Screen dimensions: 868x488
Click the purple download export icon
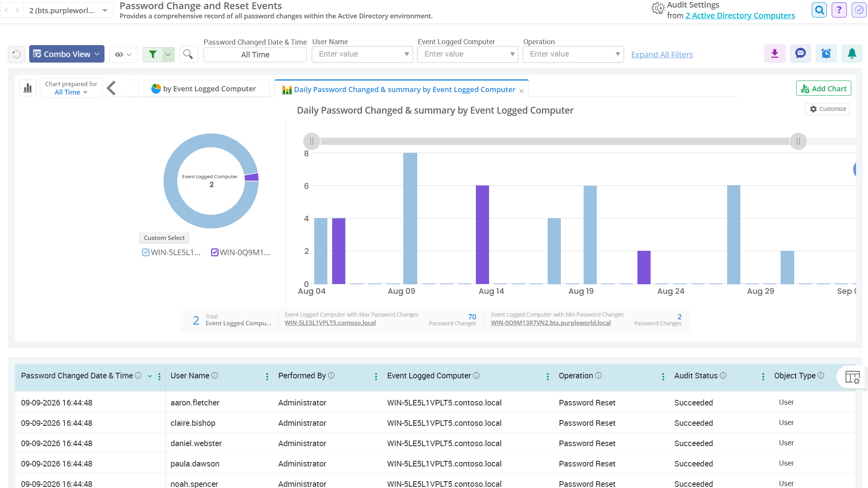coord(775,54)
